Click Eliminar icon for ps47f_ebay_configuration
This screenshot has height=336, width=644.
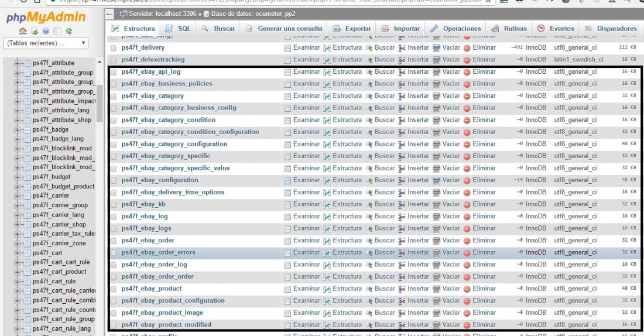coord(467,181)
